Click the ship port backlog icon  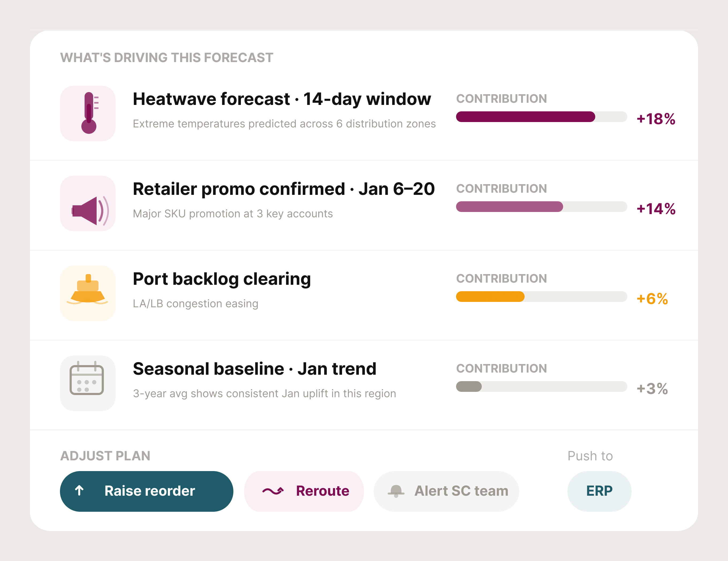[88, 290]
